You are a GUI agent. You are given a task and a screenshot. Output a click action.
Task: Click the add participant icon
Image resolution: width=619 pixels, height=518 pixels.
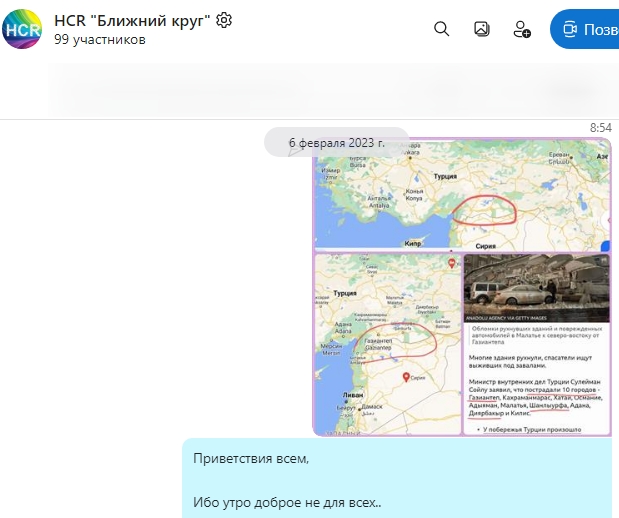pyautogui.click(x=521, y=29)
